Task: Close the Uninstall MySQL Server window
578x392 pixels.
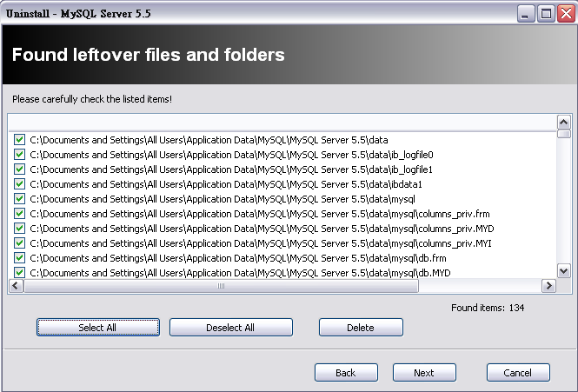Action: point(566,14)
